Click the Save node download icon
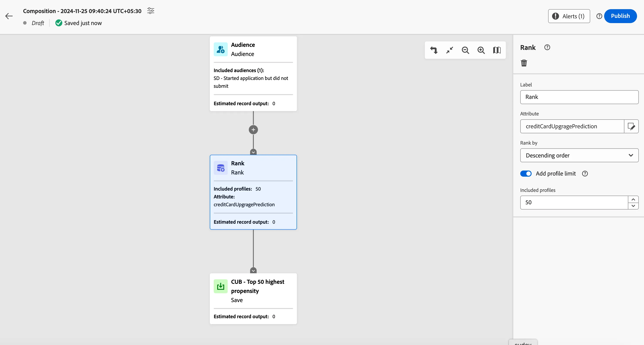 (x=220, y=286)
